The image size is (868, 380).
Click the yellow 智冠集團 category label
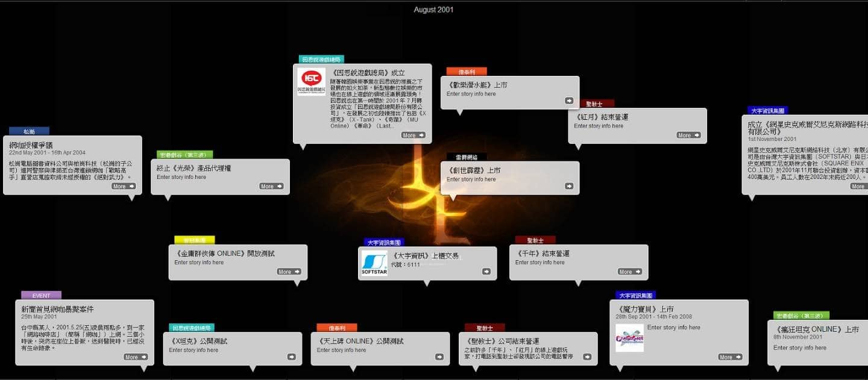tap(194, 240)
